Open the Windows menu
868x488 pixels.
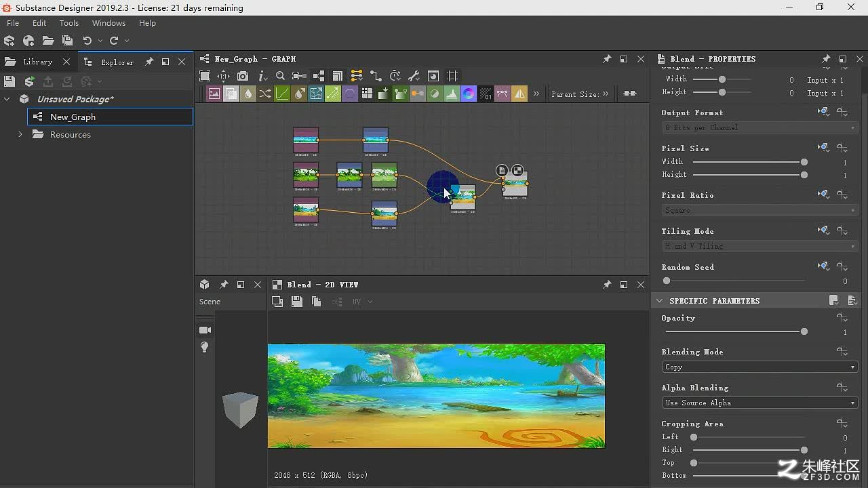108,23
